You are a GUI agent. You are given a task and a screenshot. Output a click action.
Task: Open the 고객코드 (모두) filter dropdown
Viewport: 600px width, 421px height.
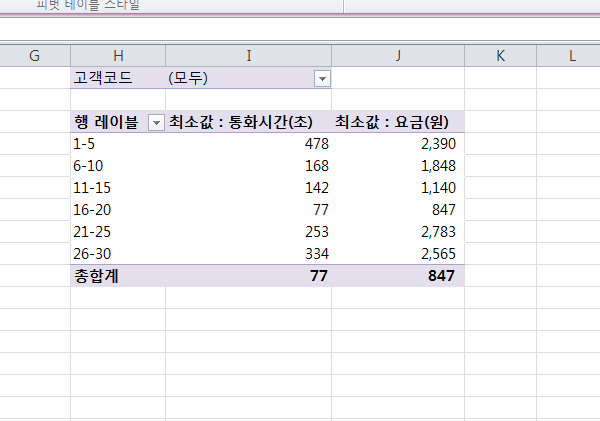tap(322, 78)
